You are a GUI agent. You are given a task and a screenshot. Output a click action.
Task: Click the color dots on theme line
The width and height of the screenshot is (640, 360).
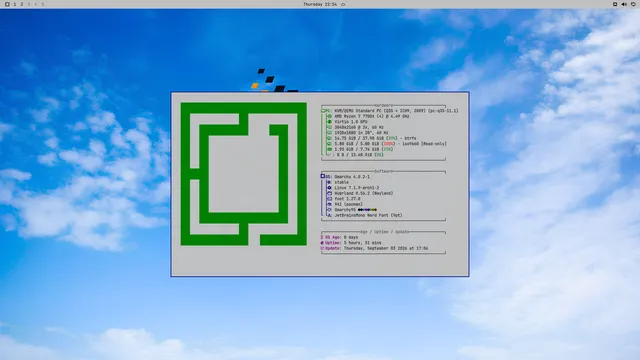coord(367,210)
